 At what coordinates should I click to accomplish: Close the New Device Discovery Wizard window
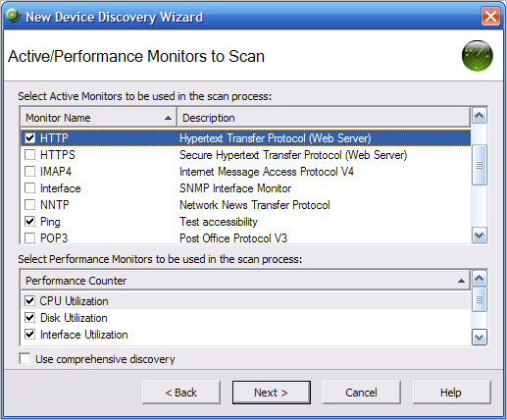(x=490, y=16)
